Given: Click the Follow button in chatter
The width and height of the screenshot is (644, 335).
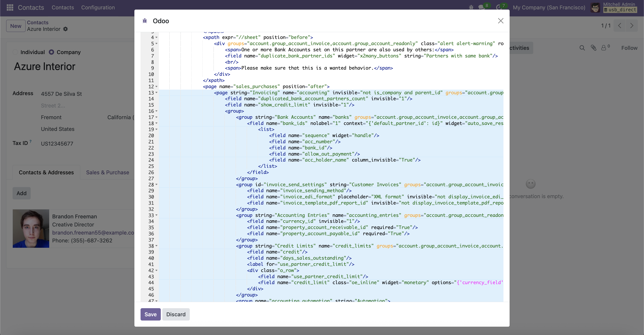Looking at the screenshot, I should coord(629,48).
